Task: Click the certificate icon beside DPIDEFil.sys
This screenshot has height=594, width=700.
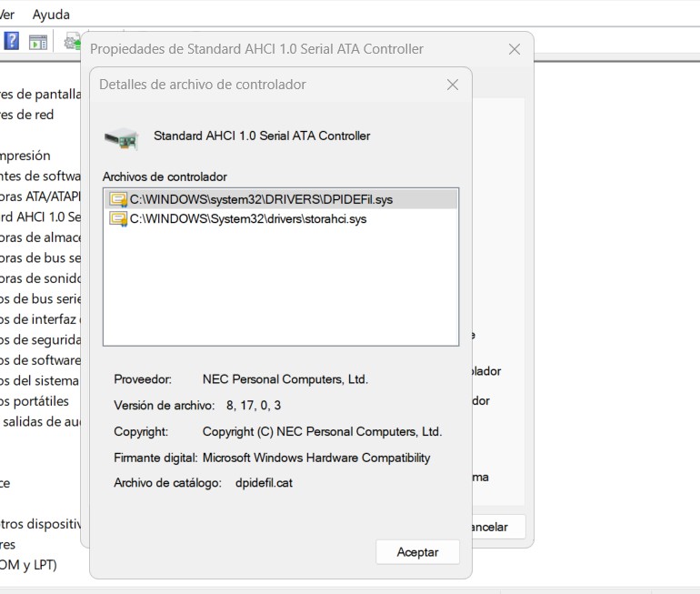Action: click(x=118, y=199)
